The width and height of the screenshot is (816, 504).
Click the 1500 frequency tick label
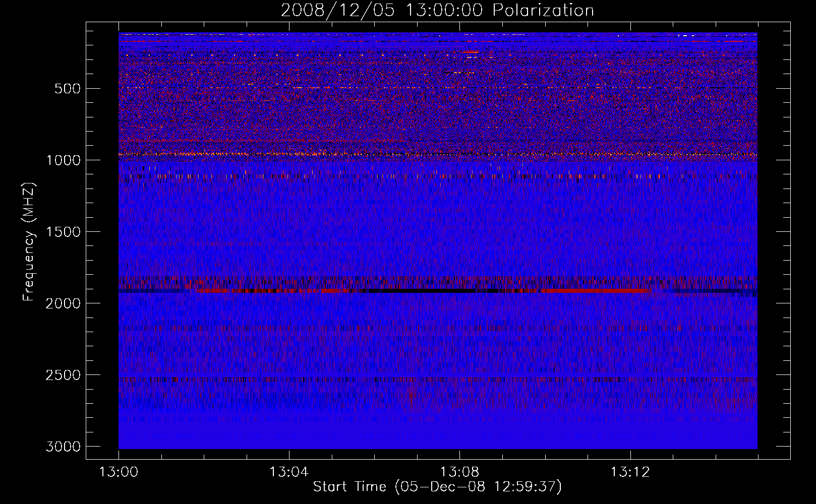point(63,232)
